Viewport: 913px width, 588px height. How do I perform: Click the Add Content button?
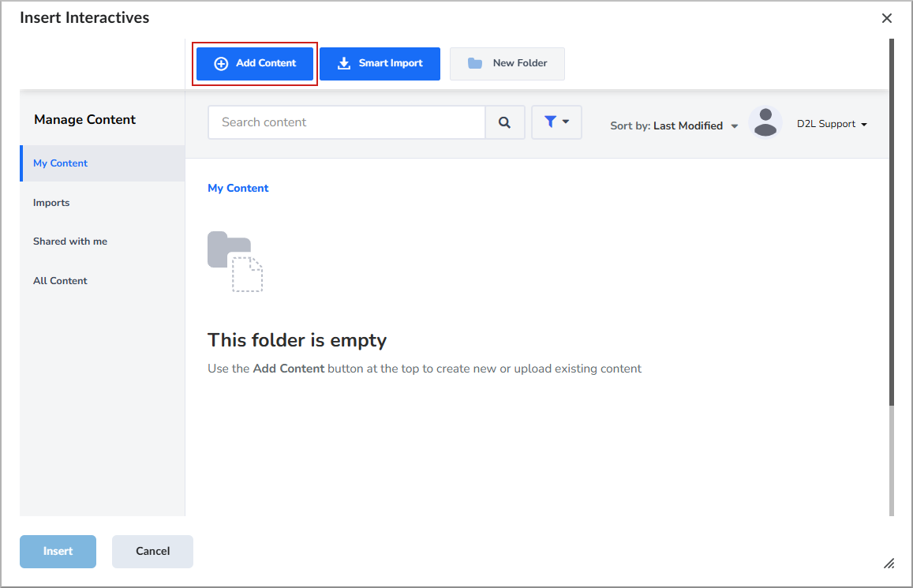click(254, 63)
